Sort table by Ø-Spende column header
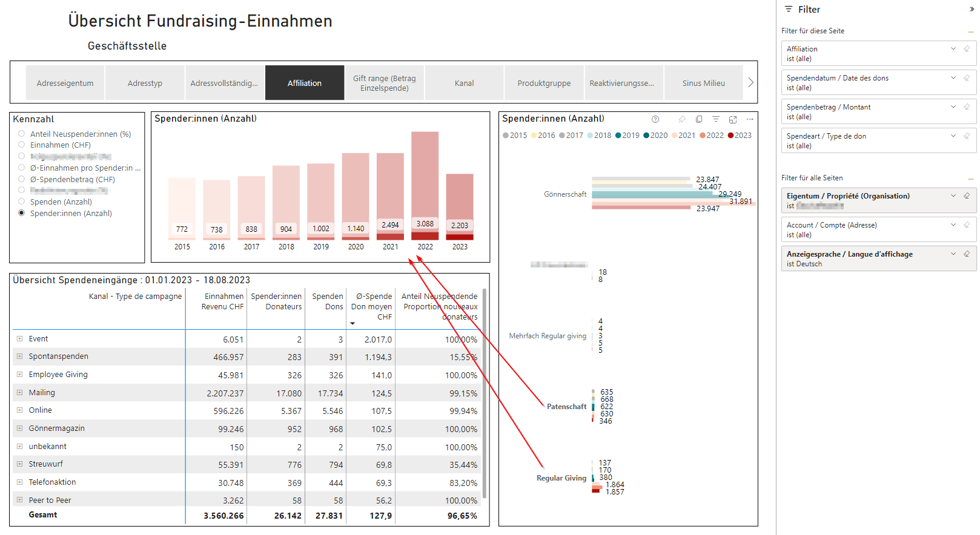The width and height of the screenshot is (980, 535). [371, 307]
